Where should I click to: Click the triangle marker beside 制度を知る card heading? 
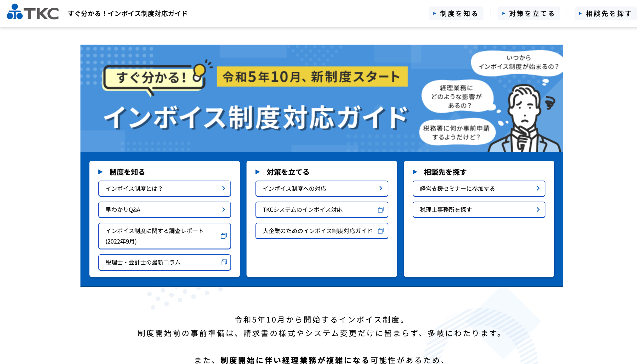(x=101, y=172)
